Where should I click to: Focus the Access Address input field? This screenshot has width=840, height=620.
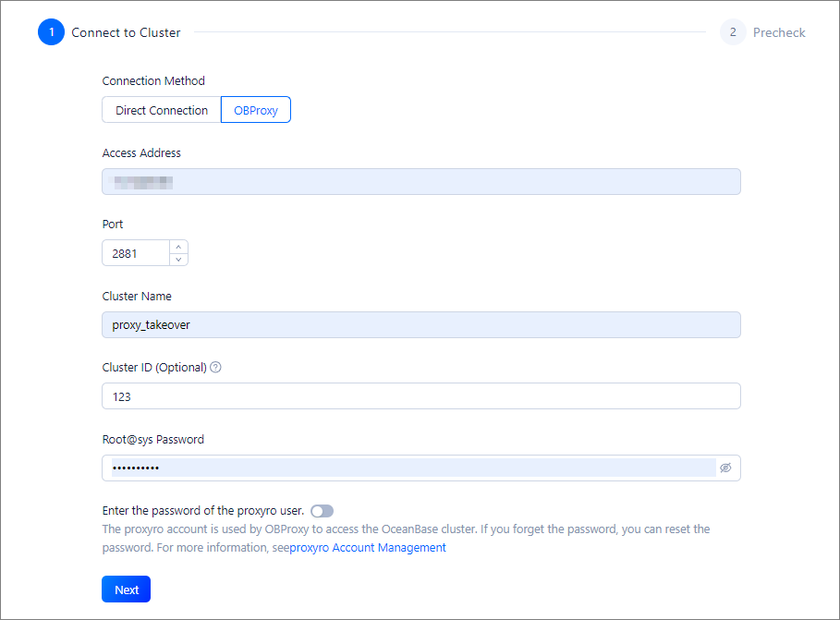420,182
